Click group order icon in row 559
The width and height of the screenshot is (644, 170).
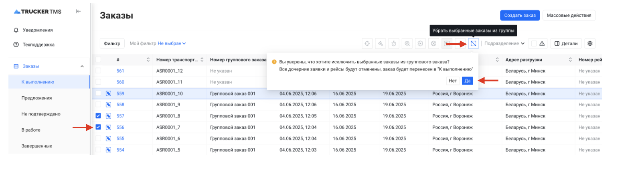pos(108,93)
